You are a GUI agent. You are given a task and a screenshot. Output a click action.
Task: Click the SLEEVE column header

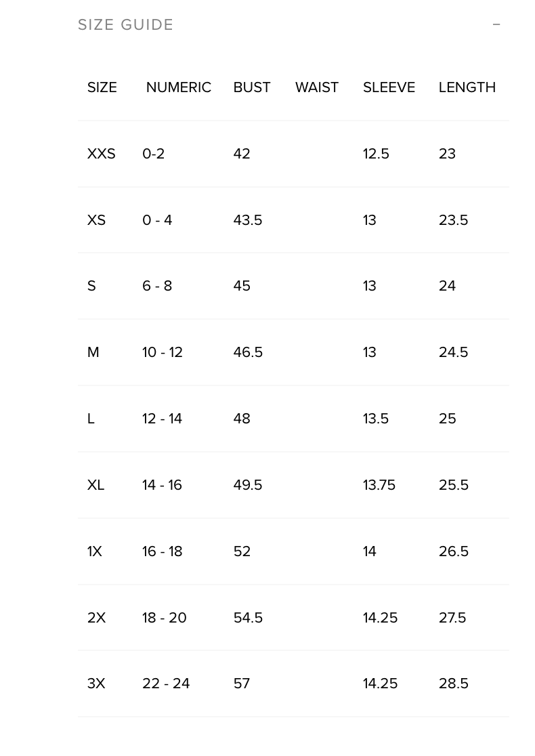(389, 87)
